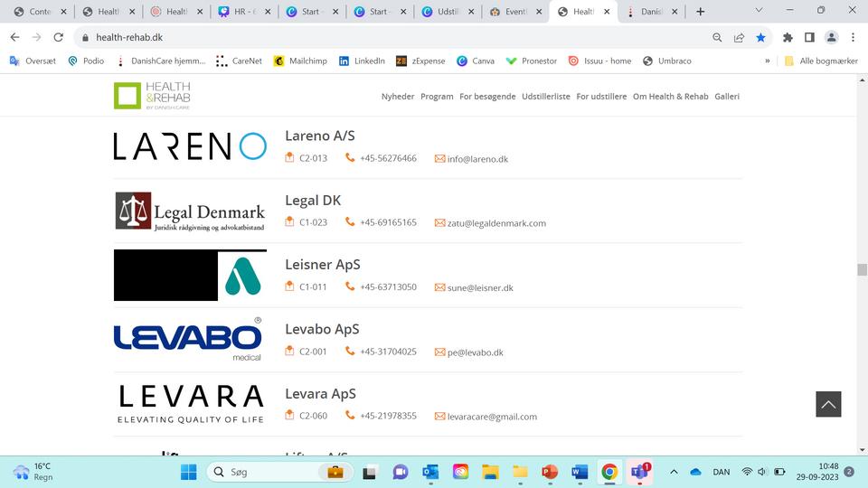
Task: Expand the tab search dropdown
Action: pyautogui.click(x=759, y=10)
